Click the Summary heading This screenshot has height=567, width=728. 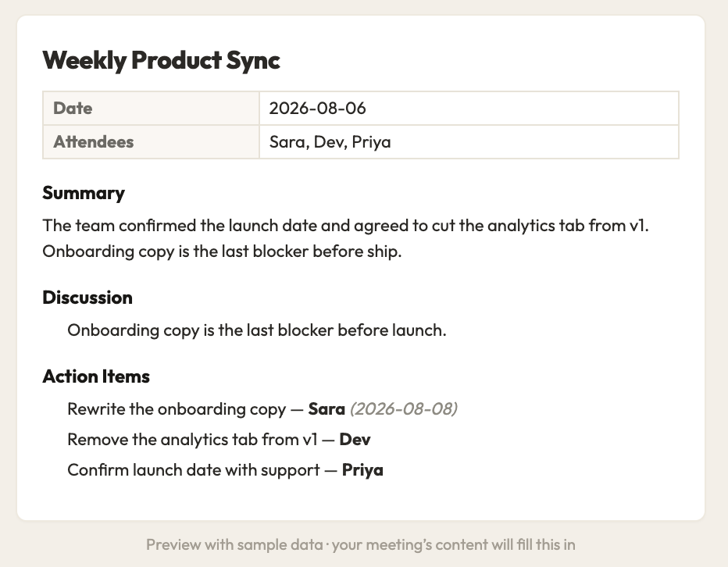84,193
